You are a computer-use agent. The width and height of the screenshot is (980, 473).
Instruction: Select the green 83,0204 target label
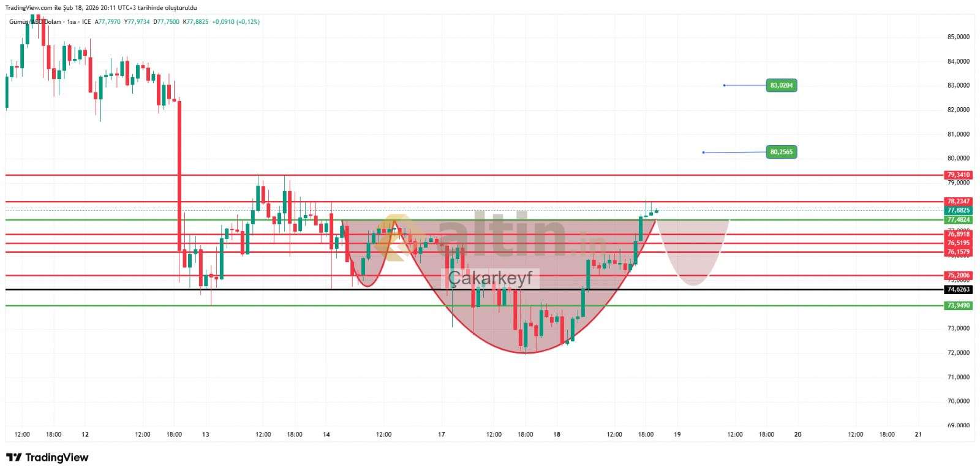[x=782, y=86]
